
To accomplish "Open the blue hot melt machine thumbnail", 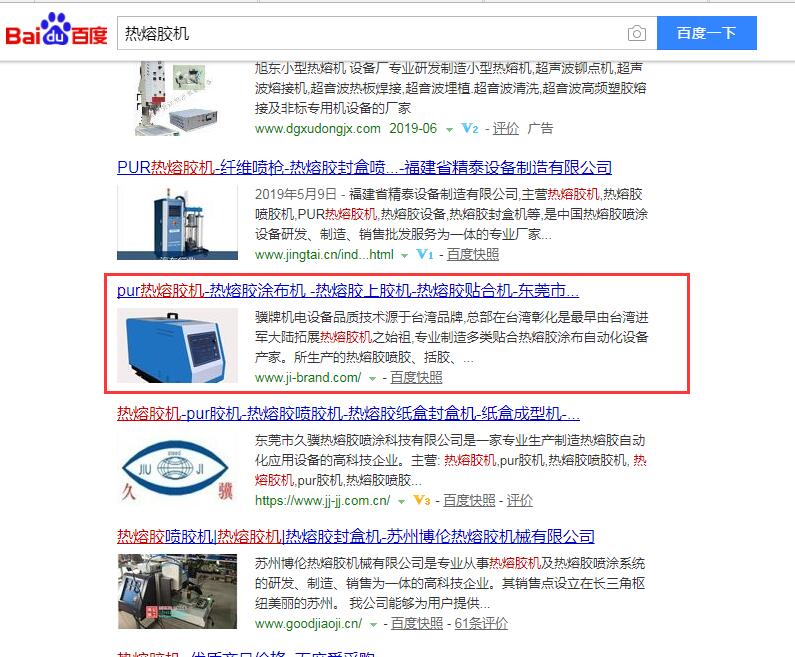I will click(x=177, y=345).
